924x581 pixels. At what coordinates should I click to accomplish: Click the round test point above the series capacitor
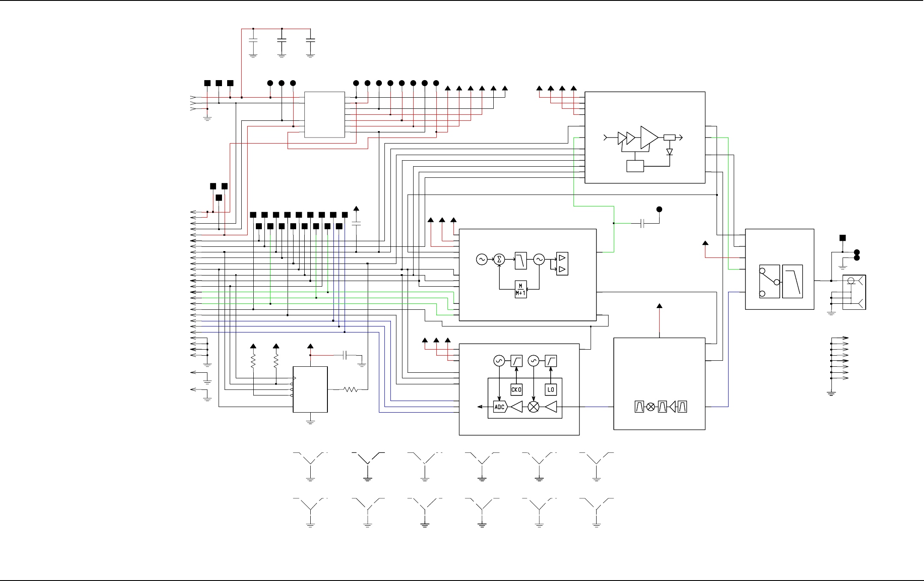660,209
